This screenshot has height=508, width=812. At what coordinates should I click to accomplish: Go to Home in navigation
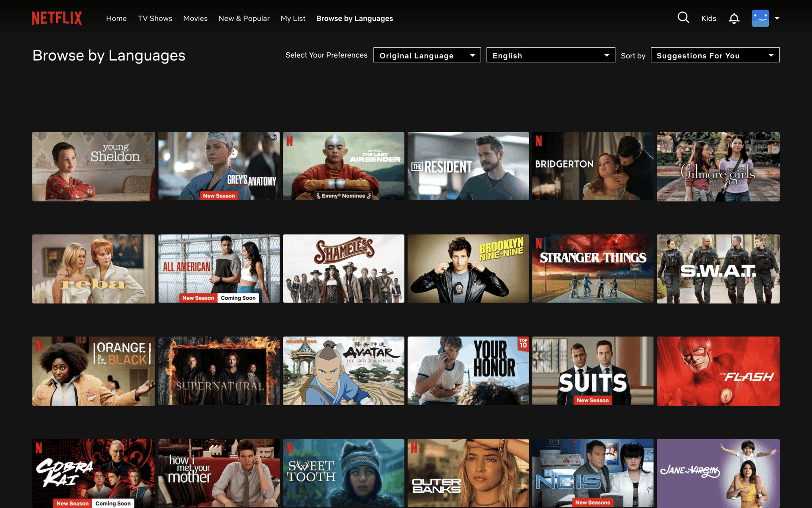(x=116, y=18)
